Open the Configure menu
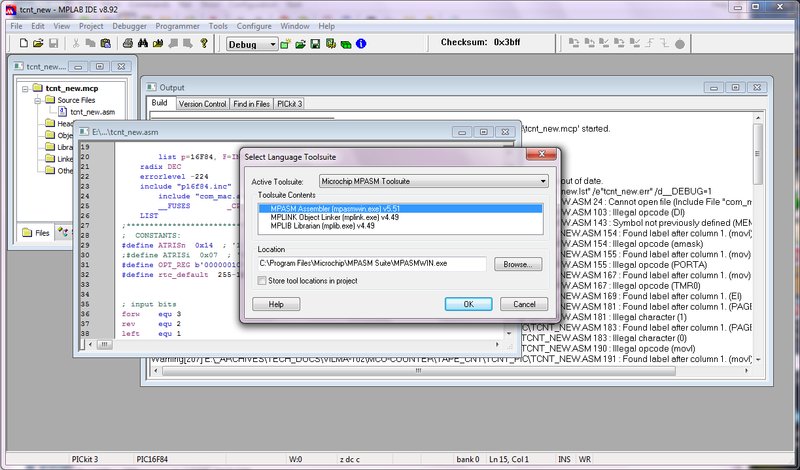800x470 pixels. [x=254, y=26]
